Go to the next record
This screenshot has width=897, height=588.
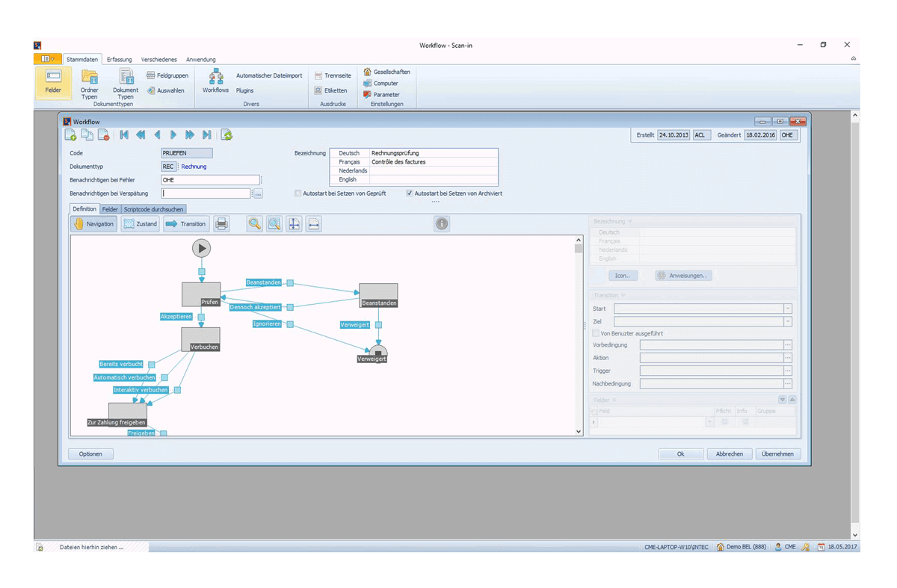(173, 135)
